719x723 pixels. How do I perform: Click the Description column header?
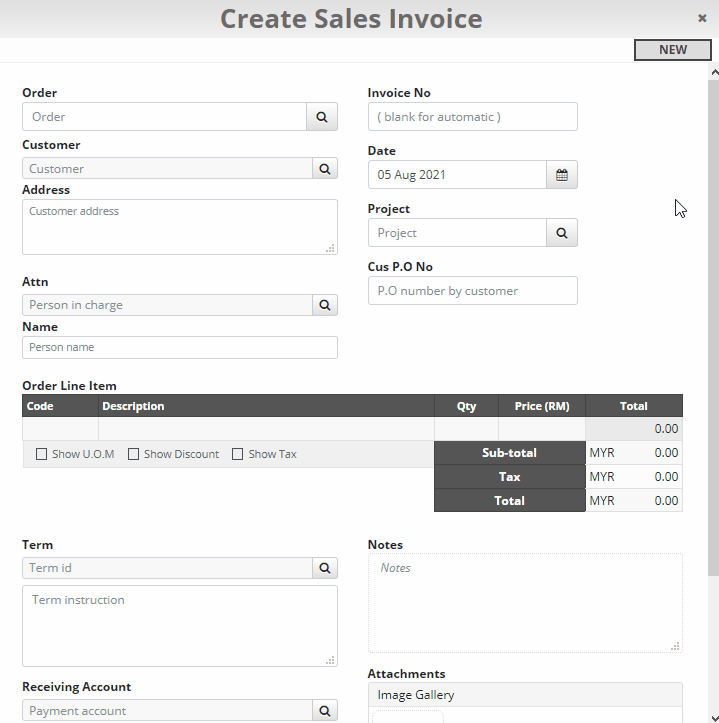coord(266,406)
